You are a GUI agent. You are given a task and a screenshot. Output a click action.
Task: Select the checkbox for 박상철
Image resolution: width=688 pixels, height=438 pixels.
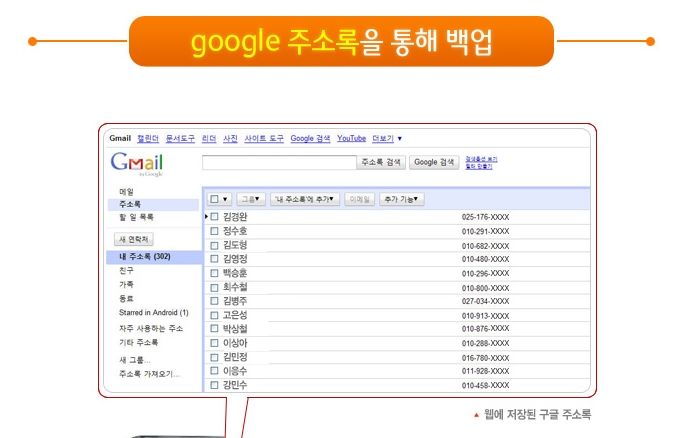tap(215, 328)
